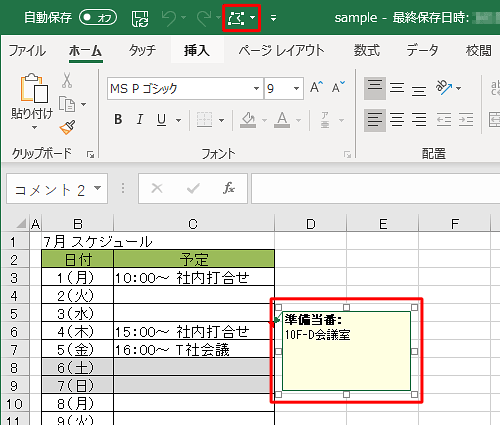
Task: Select column E header
Action: pos(383,224)
